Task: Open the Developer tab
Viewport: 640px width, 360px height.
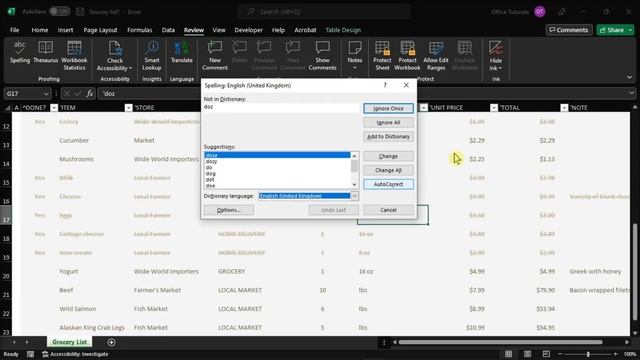Action: point(249,30)
